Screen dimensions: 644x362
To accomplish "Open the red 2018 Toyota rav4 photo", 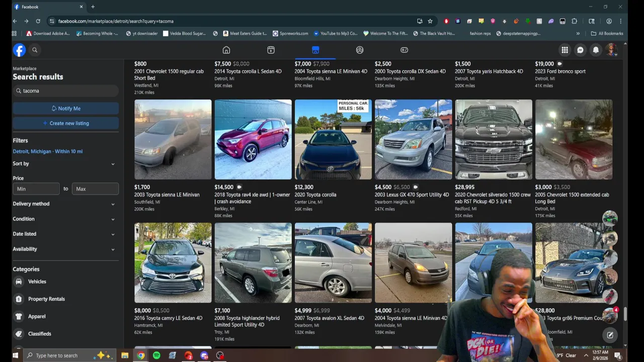I will click(x=253, y=139).
